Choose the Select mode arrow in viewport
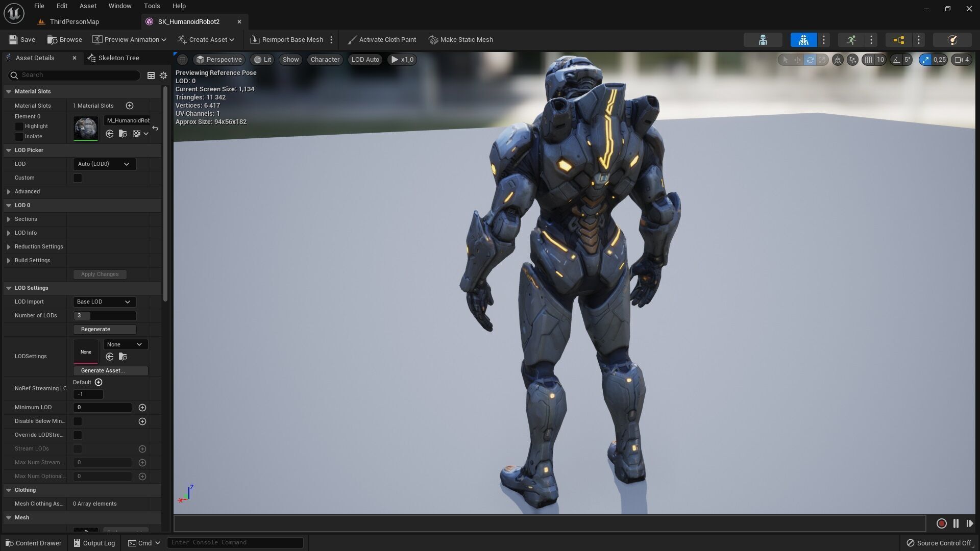Image resolution: width=980 pixels, height=551 pixels. pos(786,60)
